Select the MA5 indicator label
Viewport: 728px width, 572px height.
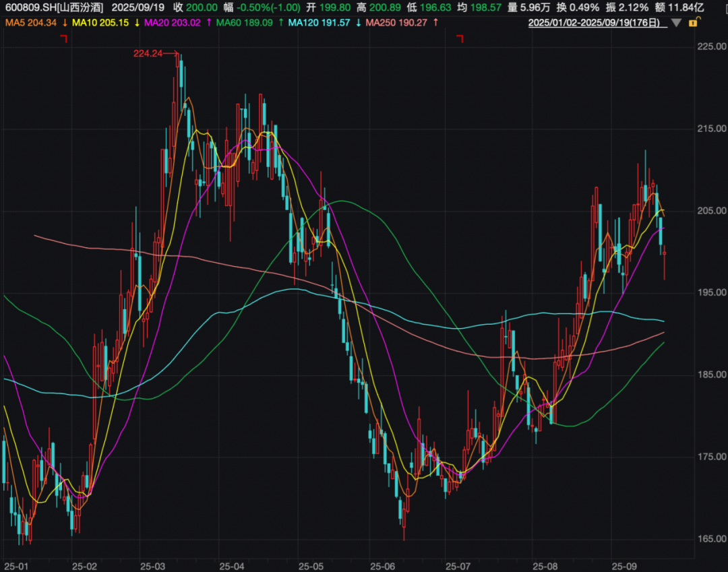[x=30, y=23]
